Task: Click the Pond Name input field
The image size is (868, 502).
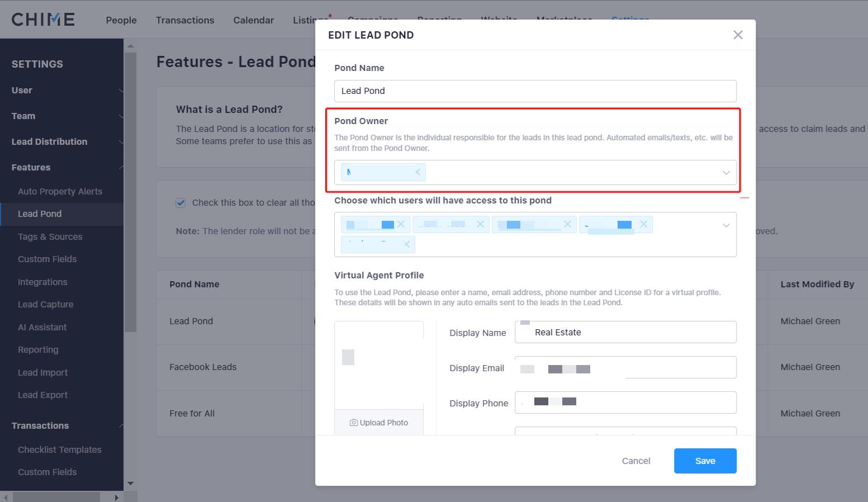Action: (x=535, y=91)
